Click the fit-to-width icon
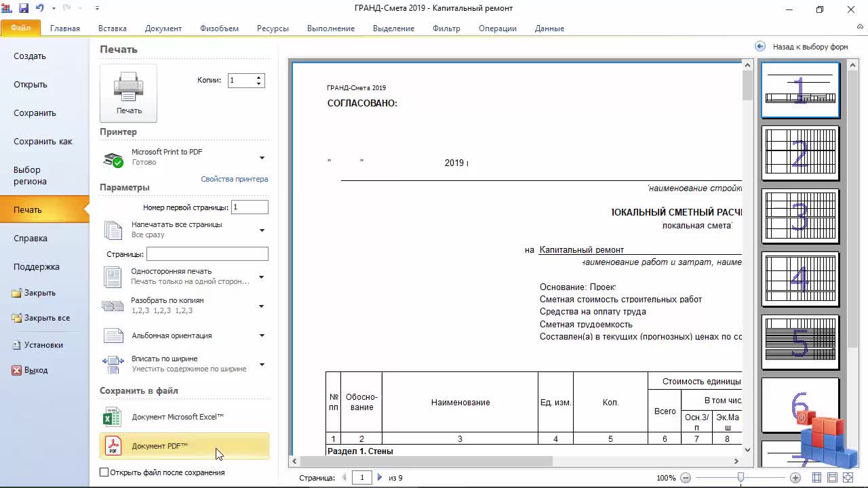This screenshot has height=488, width=868. pyautogui.click(x=113, y=364)
